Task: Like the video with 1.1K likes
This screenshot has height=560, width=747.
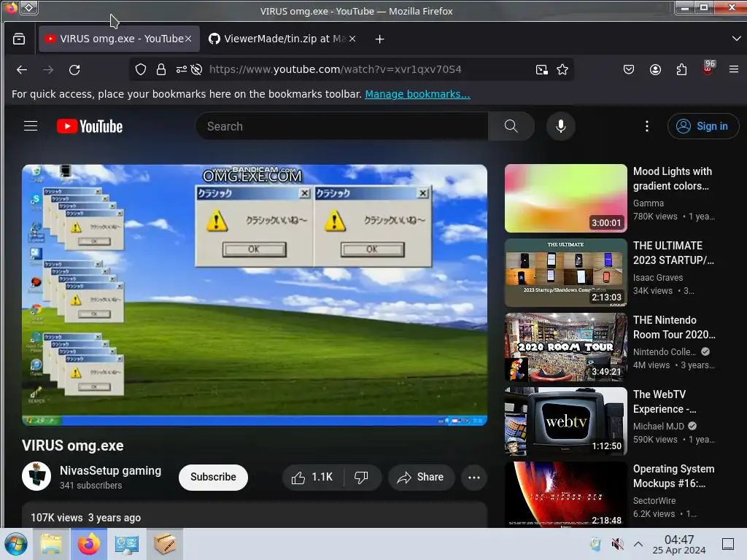Action: tap(312, 477)
